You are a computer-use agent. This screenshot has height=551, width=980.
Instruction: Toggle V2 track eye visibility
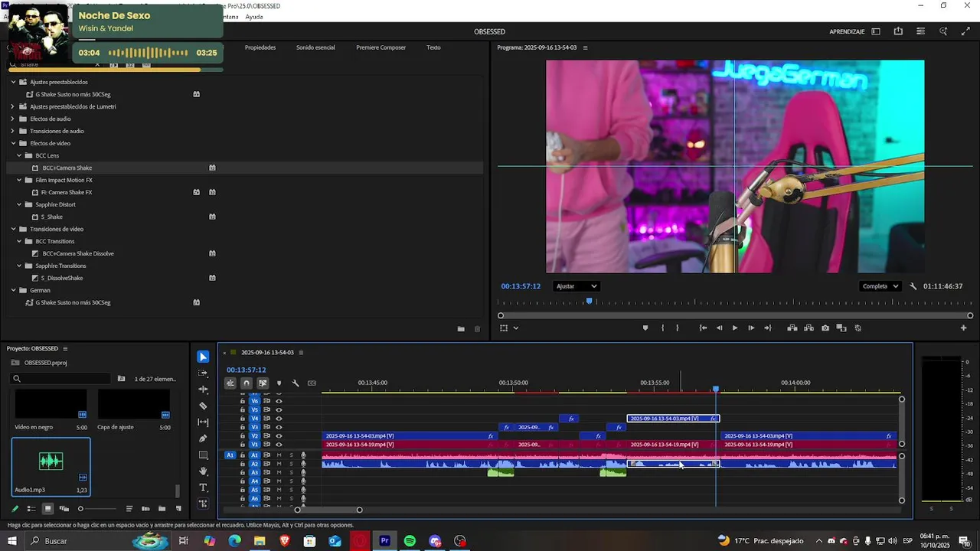(279, 435)
